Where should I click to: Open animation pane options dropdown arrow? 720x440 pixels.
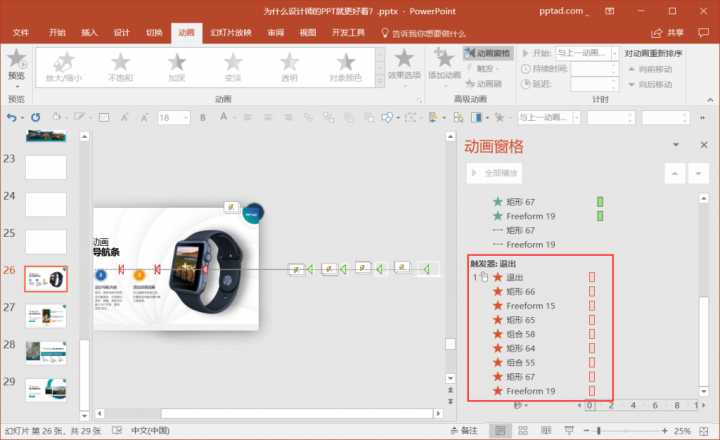click(x=676, y=145)
